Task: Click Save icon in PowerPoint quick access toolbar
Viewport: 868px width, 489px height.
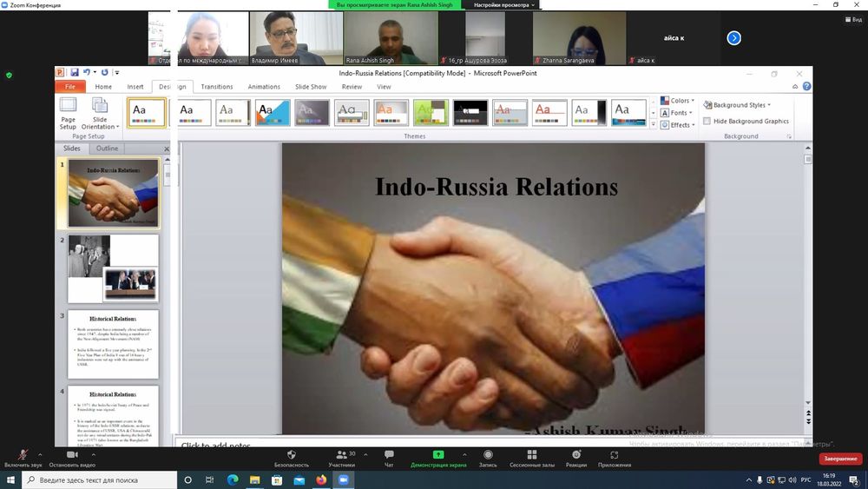Action: pyautogui.click(x=74, y=73)
